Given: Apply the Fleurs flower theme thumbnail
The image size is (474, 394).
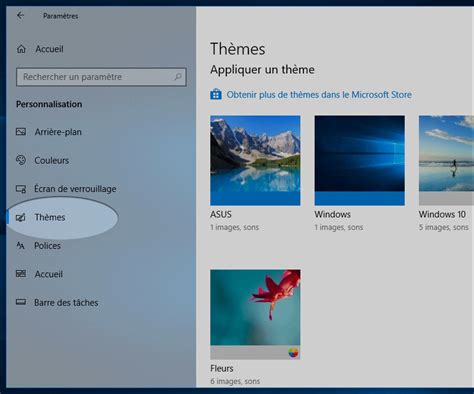Looking at the screenshot, I should pyautogui.click(x=255, y=314).
